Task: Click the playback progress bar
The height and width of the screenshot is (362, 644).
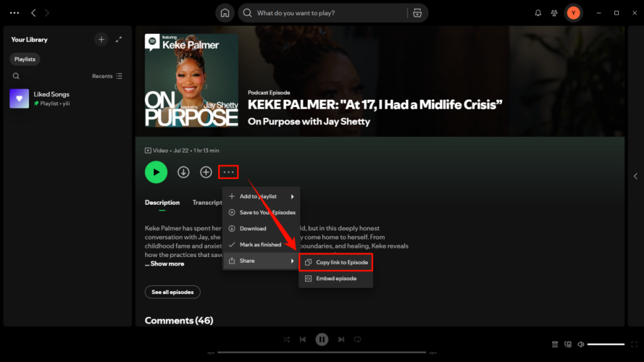Action: coord(322,352)
